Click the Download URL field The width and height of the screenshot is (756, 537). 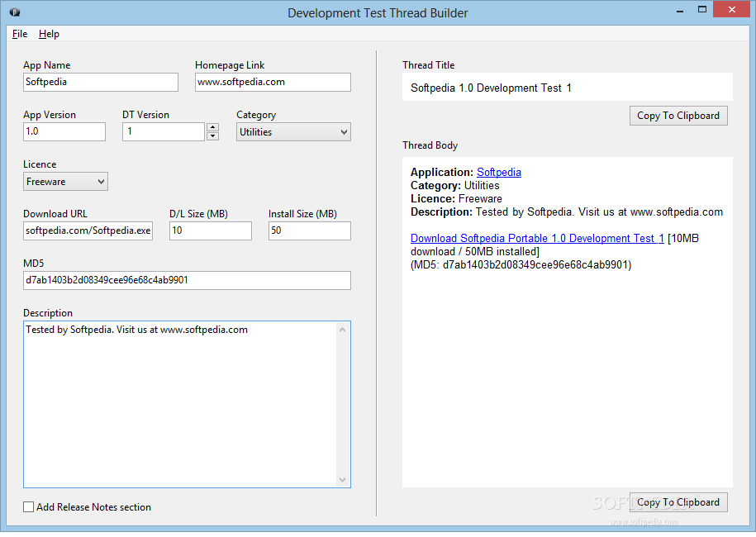(x=88, y=230)
